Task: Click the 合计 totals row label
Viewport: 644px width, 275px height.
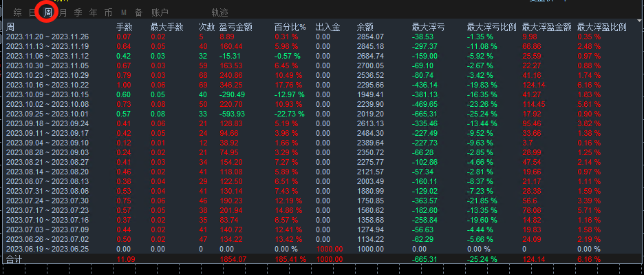Action: [x=14, y=259]
